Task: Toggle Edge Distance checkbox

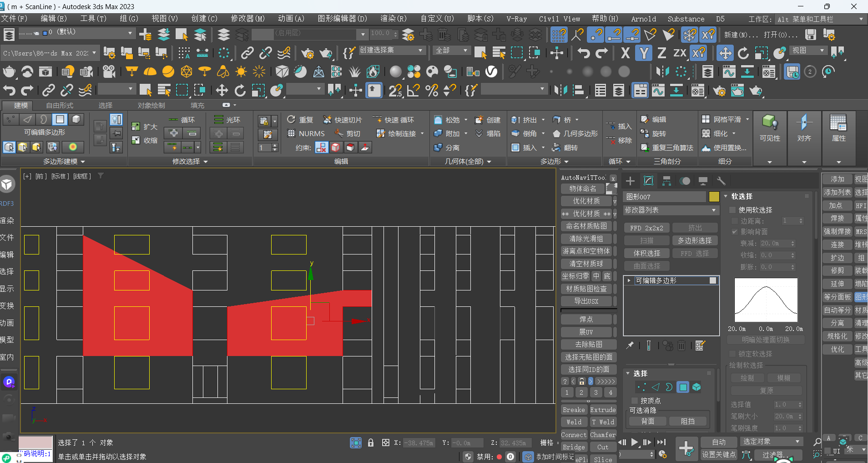Action: tap(734, 221)
